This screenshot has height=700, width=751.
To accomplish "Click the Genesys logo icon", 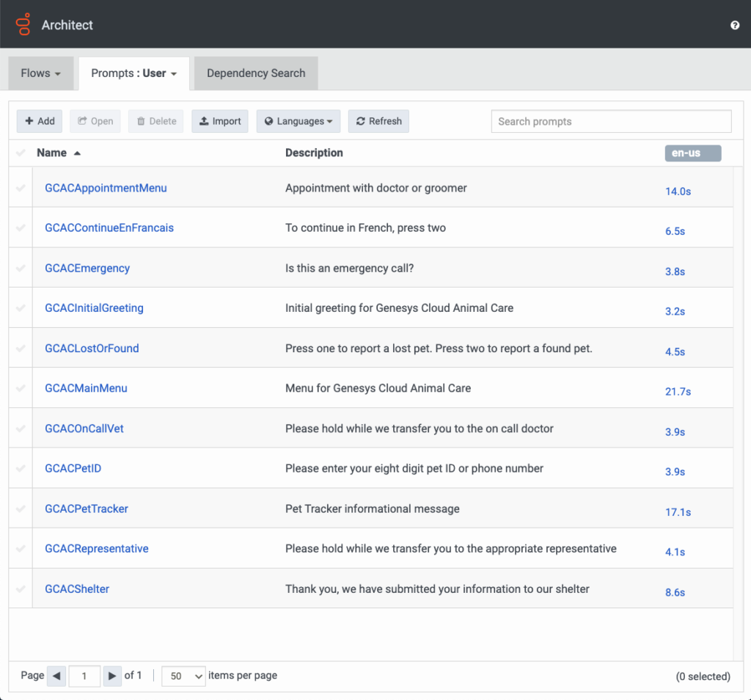I will 23,24.
